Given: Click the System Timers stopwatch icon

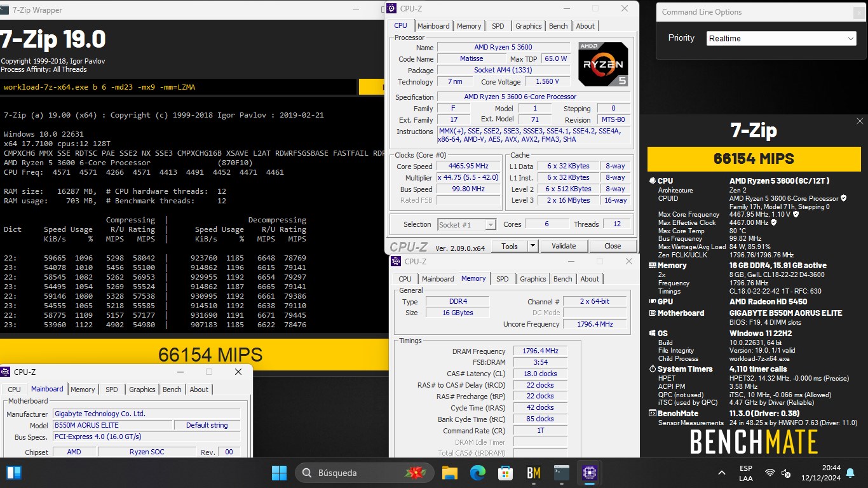Looking at the screenshot, I should point(653,369).
